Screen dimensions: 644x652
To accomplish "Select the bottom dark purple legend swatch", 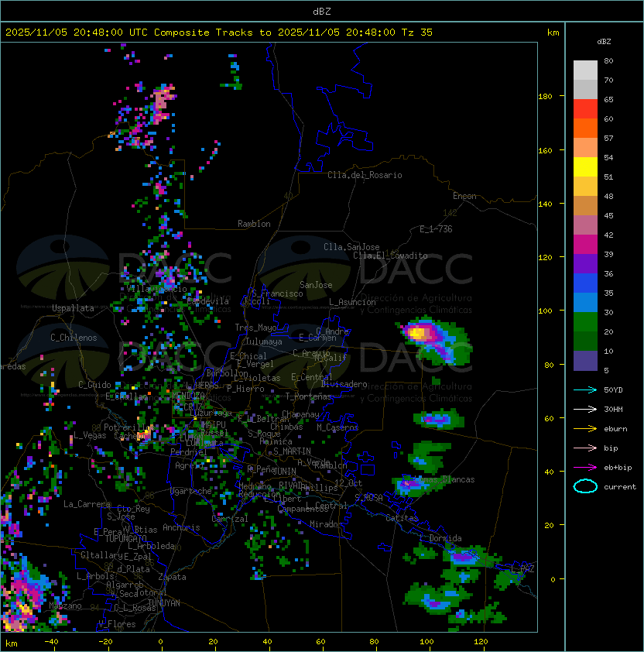I will [x=585, y=361].
